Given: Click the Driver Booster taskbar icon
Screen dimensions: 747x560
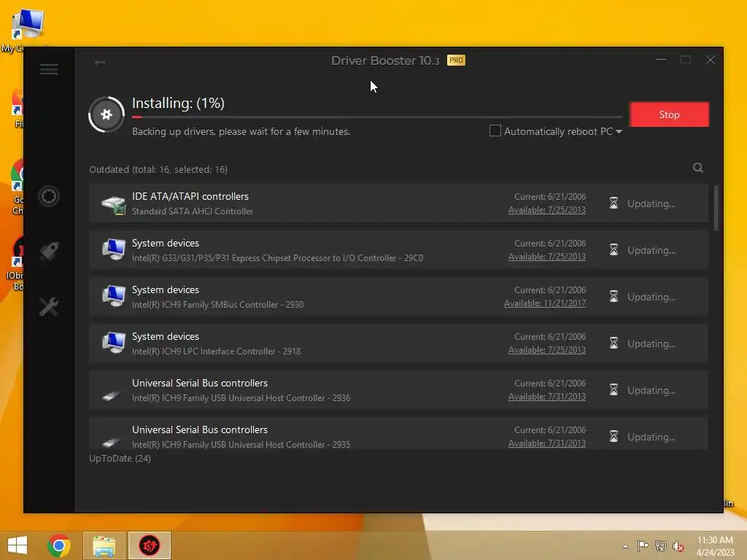Looking at the screenshot, I should click(x=149, y=545).
